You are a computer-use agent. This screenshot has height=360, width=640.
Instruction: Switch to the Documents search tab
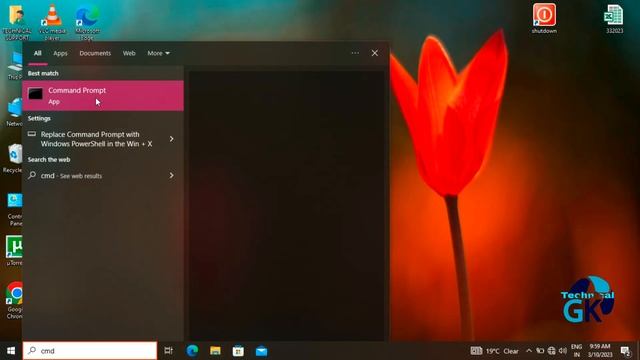[x=95, y=53]
